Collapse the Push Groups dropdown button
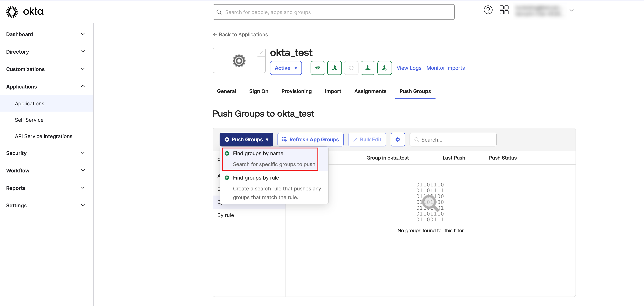Screen dimensions: 644x306 pos(246,140)
